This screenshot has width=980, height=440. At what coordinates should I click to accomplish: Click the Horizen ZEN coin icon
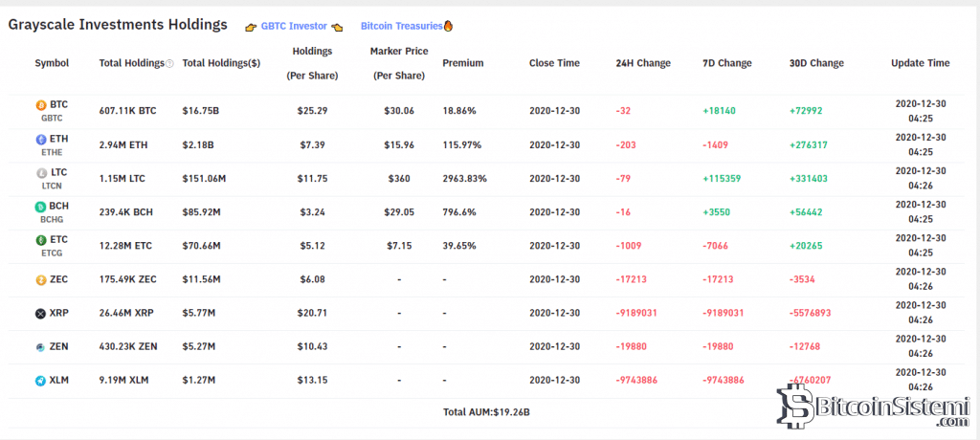pyautogui.click(x=40, y=346)
